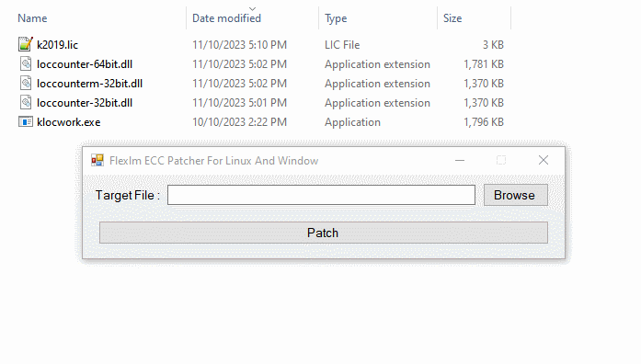Click the Flexlm ECC Patcher window title
Screen dimensions: 641x364
pos(213,161)
